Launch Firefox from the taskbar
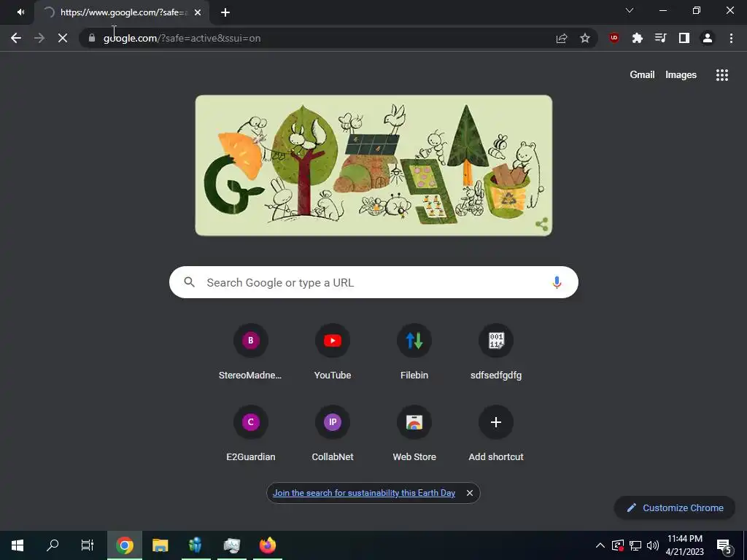The image size is (747, 560). tap(267, 545)
